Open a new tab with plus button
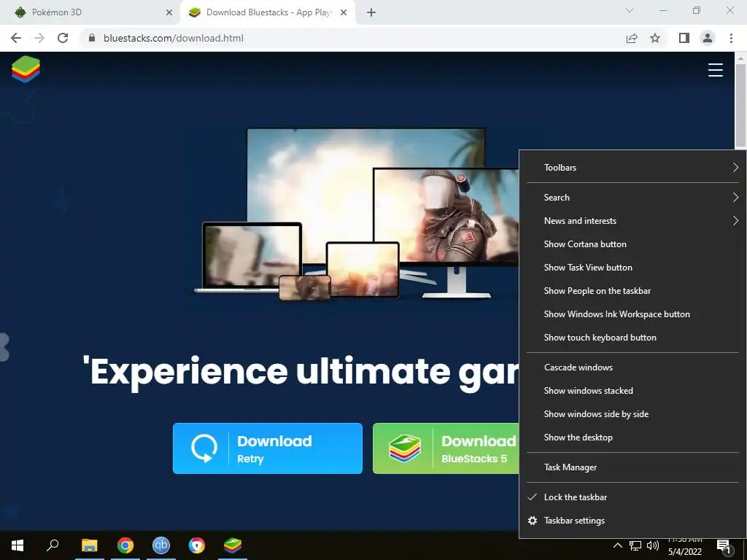The width and height of the screenshot is (747, 560). tap(371, 12)
